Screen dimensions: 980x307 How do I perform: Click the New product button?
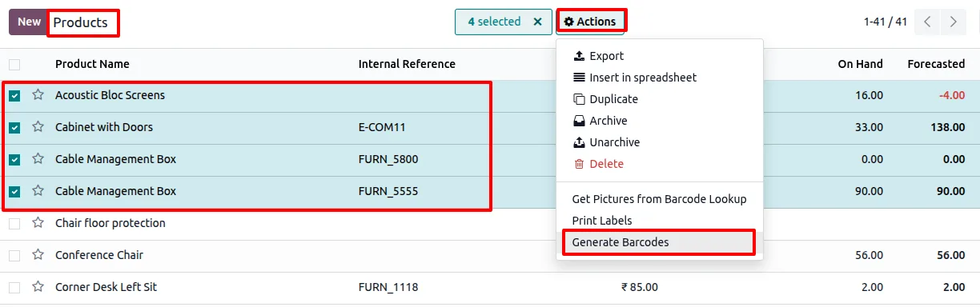[29, 22]
